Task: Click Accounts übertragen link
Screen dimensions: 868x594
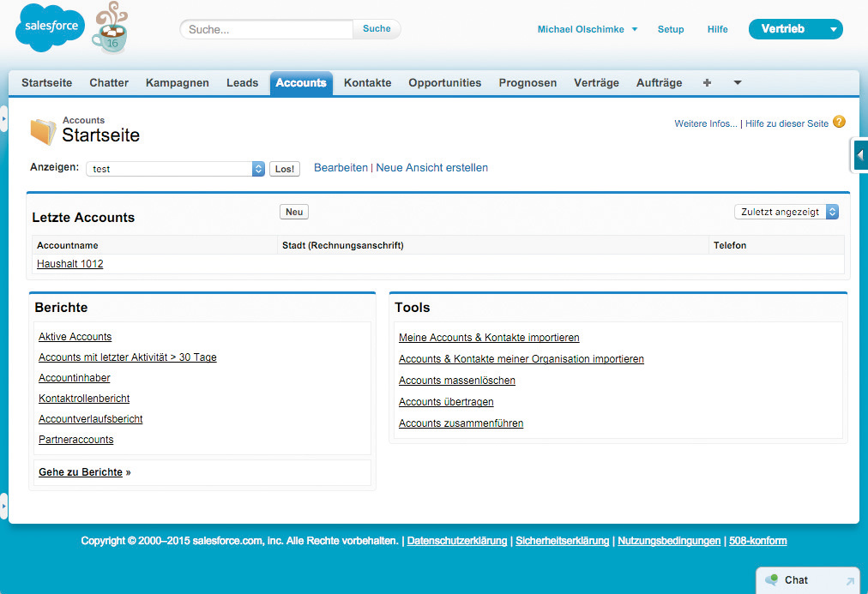Action: 446,401
